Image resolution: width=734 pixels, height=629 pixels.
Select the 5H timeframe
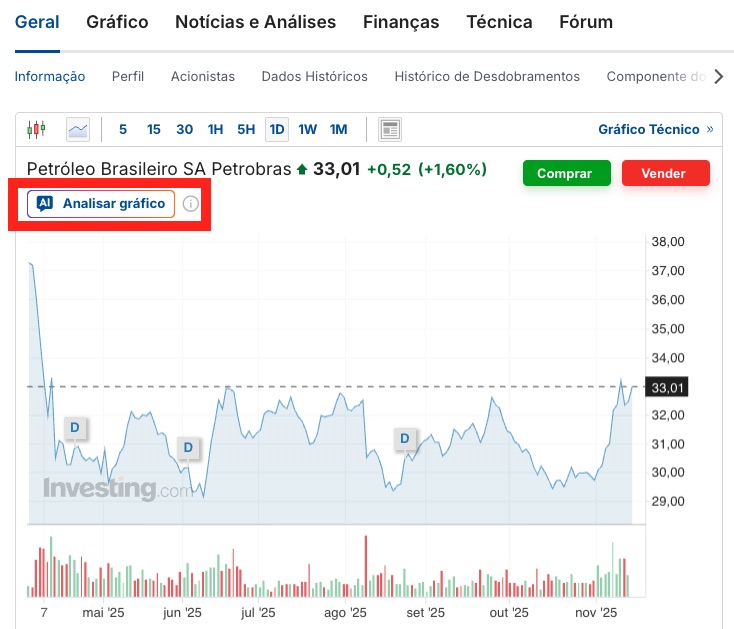(246, 129)
